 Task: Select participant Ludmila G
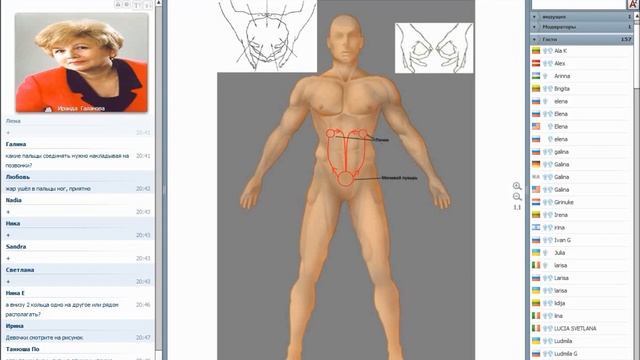(566, 353)
